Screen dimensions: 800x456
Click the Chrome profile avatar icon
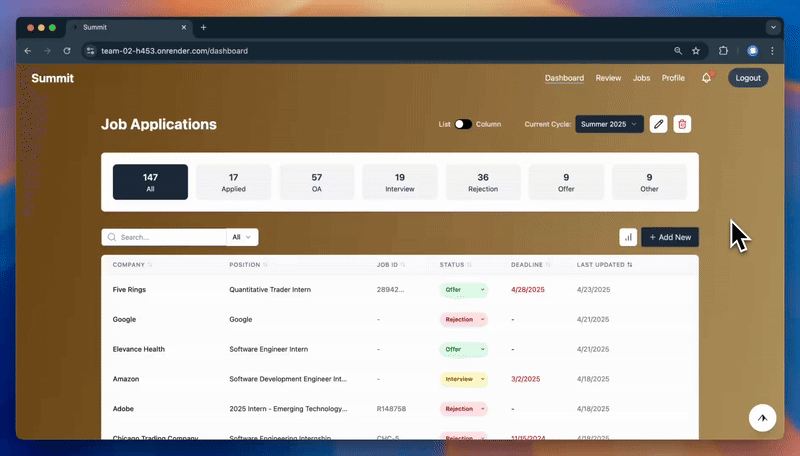pos(753,51)
